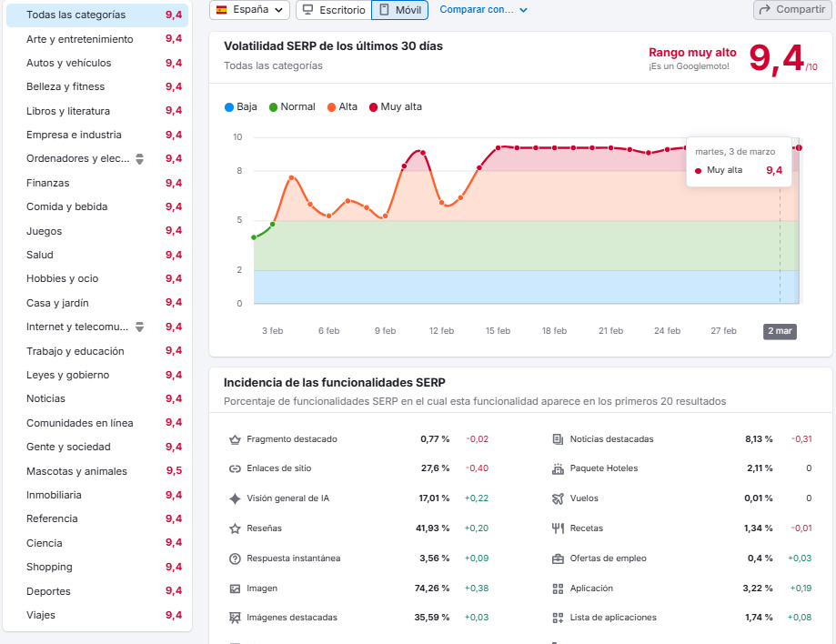Toggle the Muy alta legend series

(395, 106)
